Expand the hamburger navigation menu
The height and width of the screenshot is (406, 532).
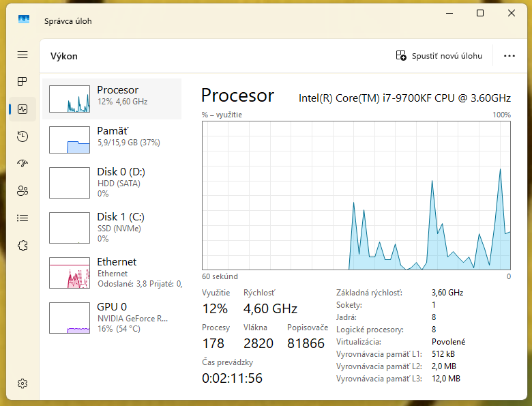pos(23,55)
